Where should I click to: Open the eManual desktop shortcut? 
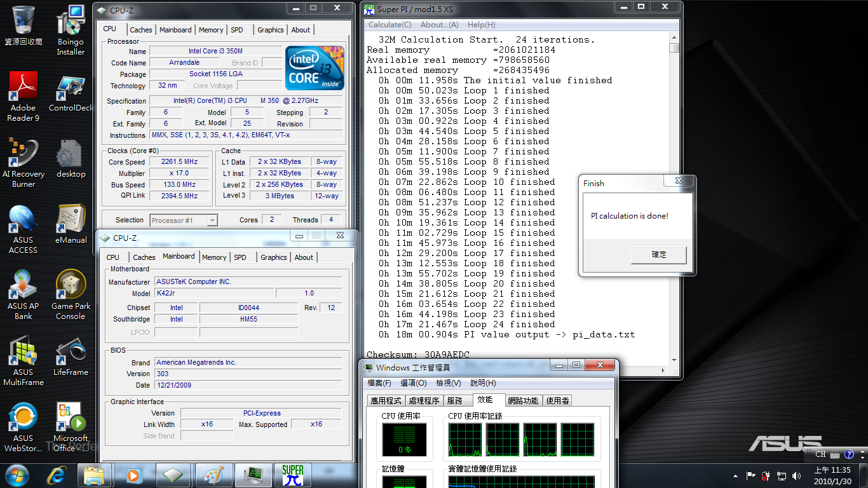coord(71,225)
